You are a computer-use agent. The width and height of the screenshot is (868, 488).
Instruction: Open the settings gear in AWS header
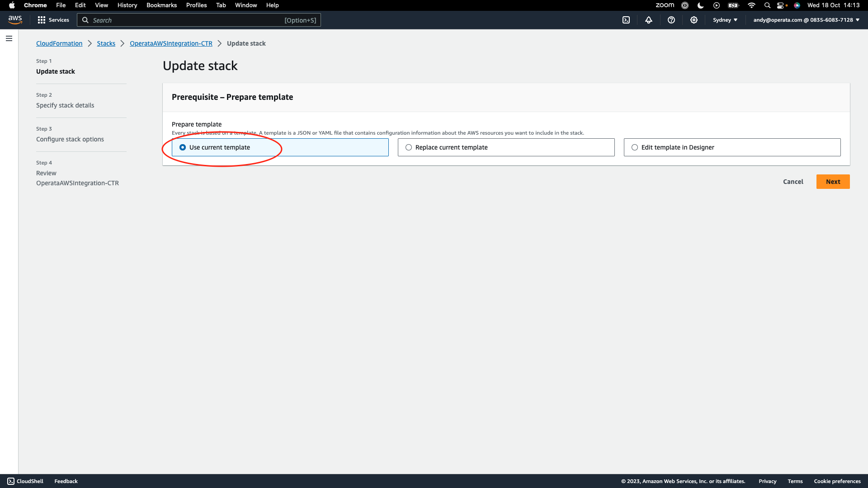[694, 20]
